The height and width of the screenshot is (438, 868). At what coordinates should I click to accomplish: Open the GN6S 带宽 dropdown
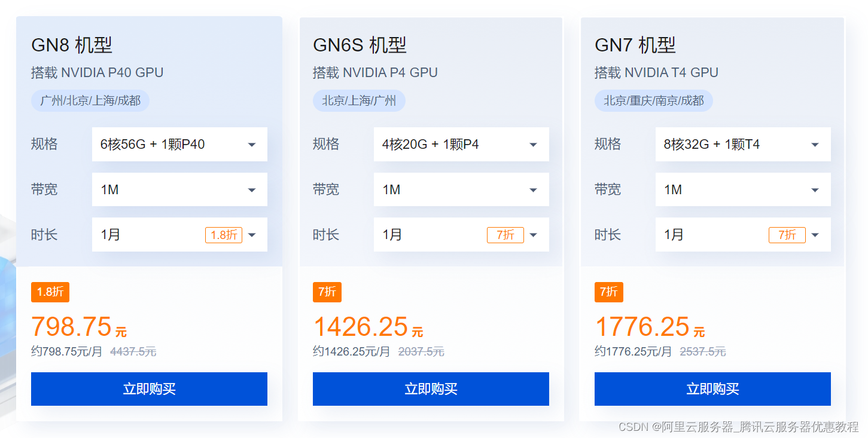(461, 189)
